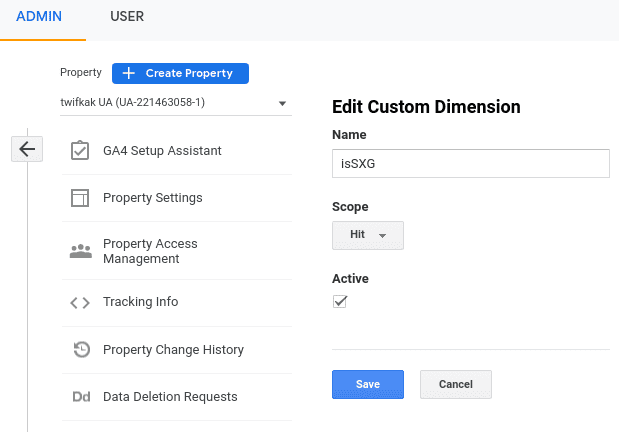619x432 pixels.
Task: Click the Create Property button
Action: point(180,73)
